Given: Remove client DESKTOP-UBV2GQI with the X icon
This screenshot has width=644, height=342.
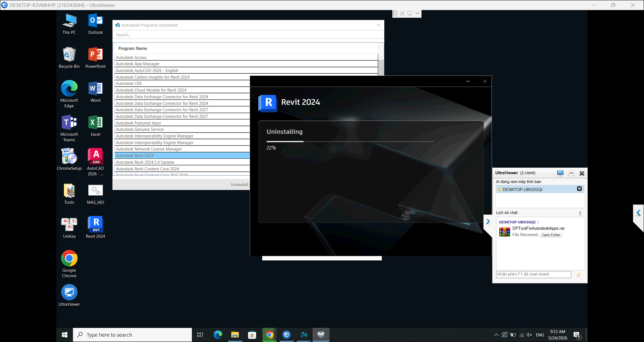Looking at the screenshot, I should 579,189.
